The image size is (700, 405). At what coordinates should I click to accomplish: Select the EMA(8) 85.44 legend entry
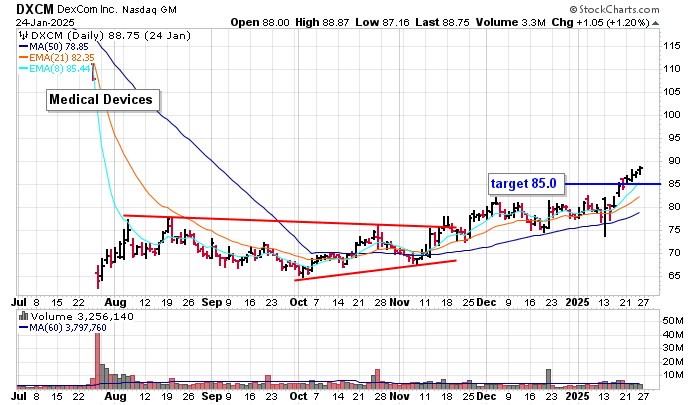pyautogui.click(x=54, y=69)
